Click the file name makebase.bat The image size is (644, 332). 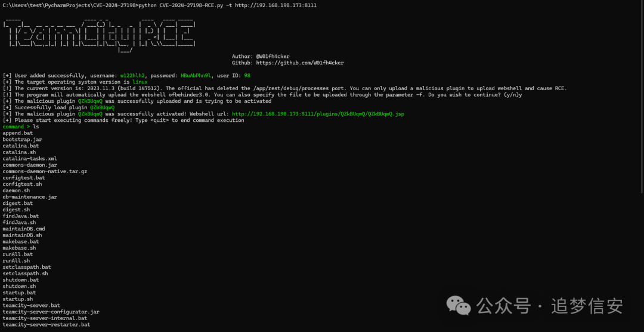coord(21,241)
